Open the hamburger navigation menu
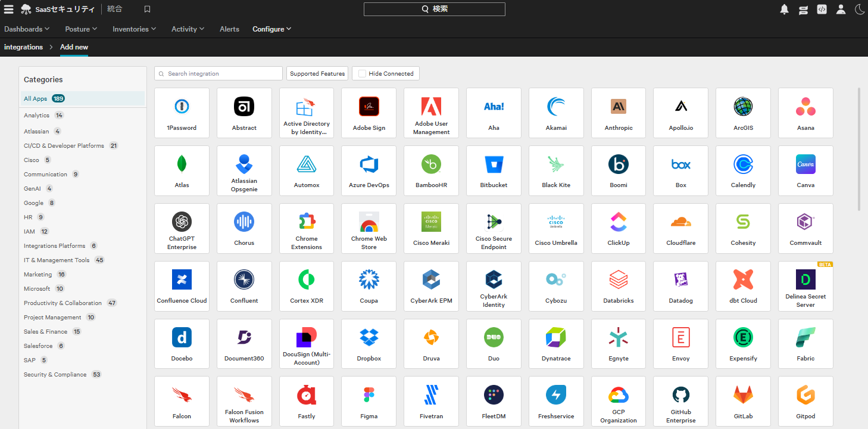 (x=9, y=9)
